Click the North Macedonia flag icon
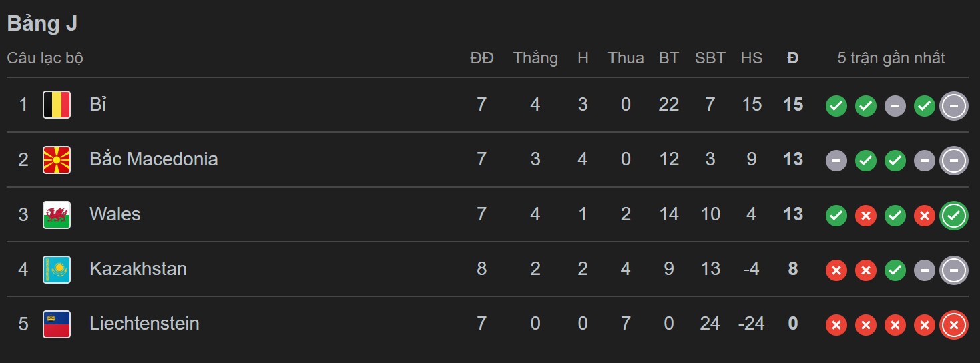Viewport: 980px width, 363px height. click(x=57, y=159)
